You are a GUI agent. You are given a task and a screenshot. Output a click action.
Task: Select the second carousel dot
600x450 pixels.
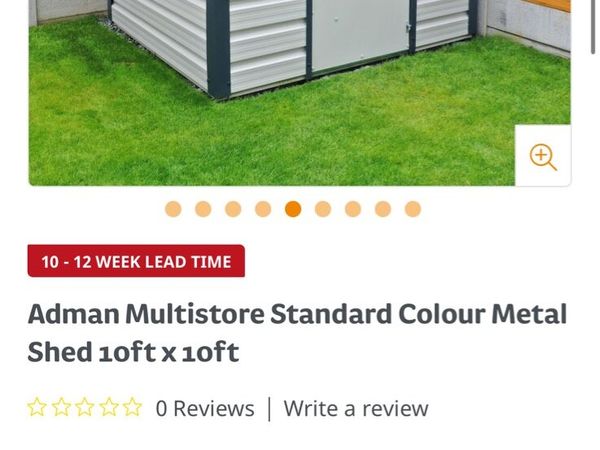[x=203, y=209]
